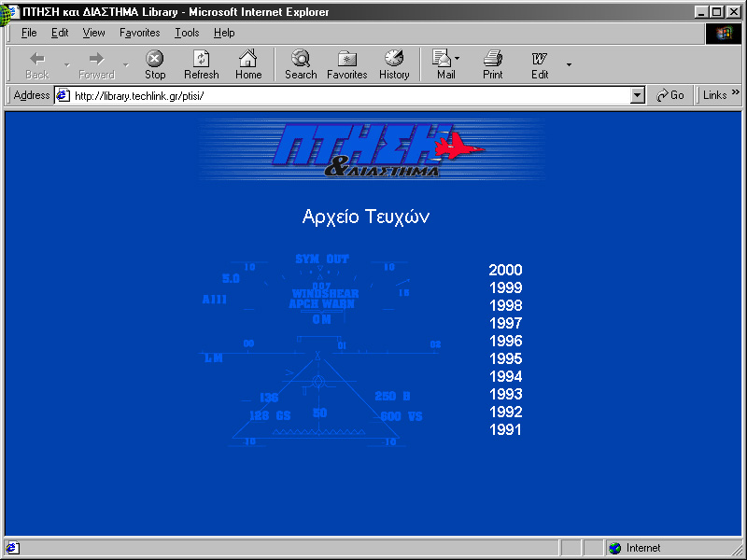Open the Tools menu
The width and height of the screenshot is (747, 560).
pyautogui.click(x=187, y=33)
